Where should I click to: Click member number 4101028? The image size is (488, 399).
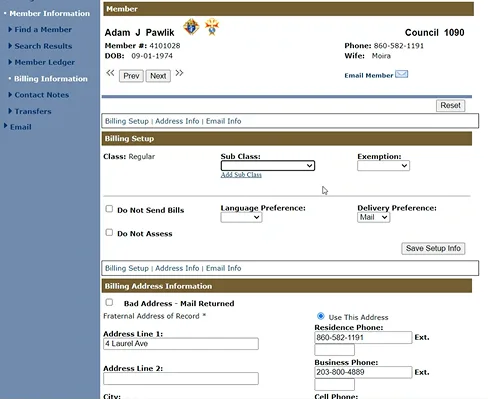(165, 46)
